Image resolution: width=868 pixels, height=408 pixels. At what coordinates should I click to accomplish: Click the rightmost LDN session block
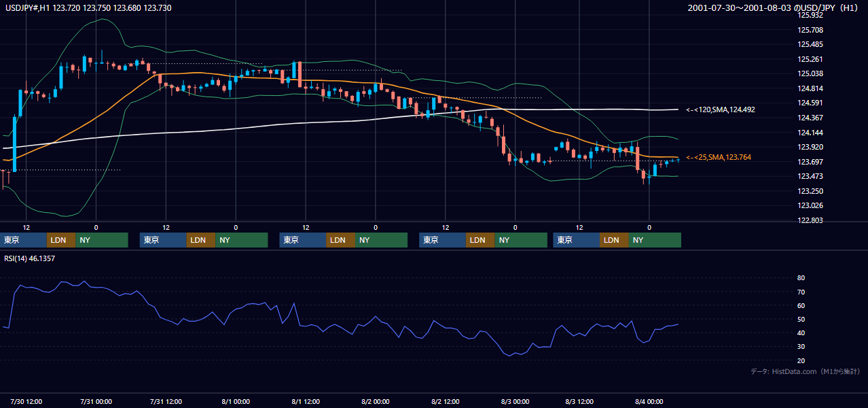tap(615, 240)
